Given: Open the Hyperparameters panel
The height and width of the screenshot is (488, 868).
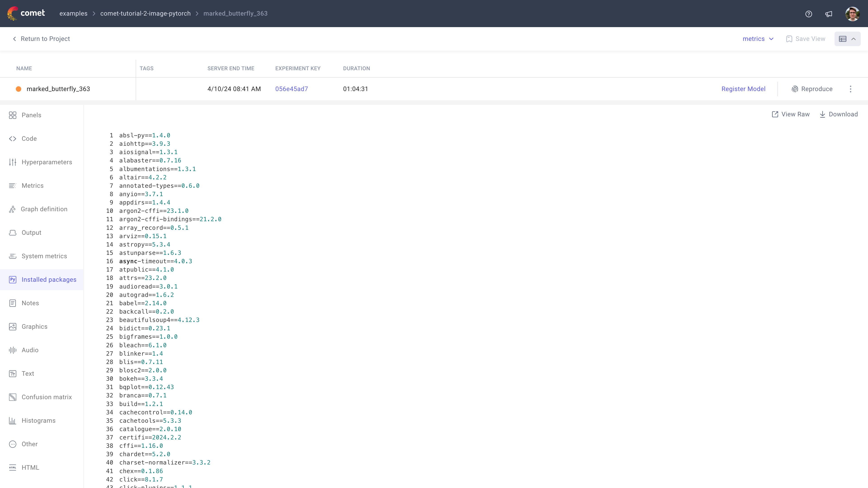Looking at the screenshot, I should tap(47, 162).
